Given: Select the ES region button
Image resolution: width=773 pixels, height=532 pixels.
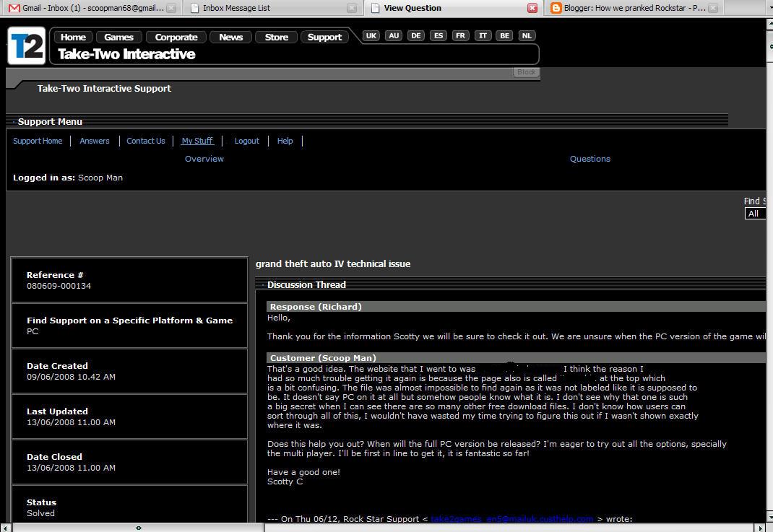Looking at the screenshot, I should [439, 35].
